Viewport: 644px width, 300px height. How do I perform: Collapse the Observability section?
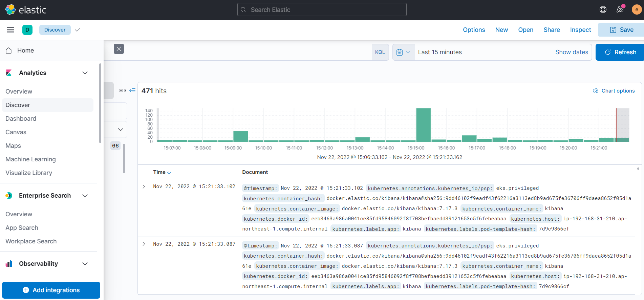point(85,264)
